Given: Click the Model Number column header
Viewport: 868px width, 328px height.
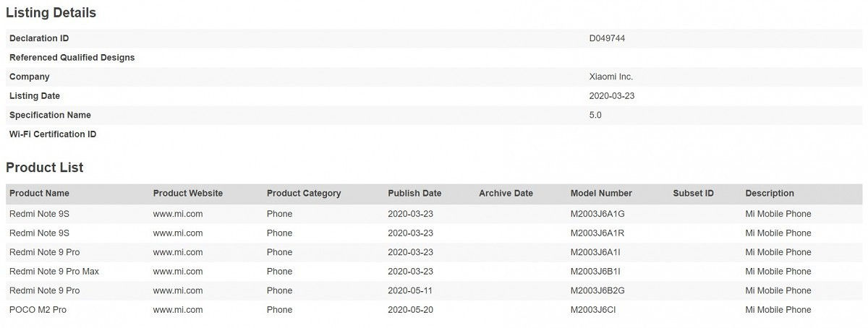Looking at the screenshot, I should click(601, 194).
